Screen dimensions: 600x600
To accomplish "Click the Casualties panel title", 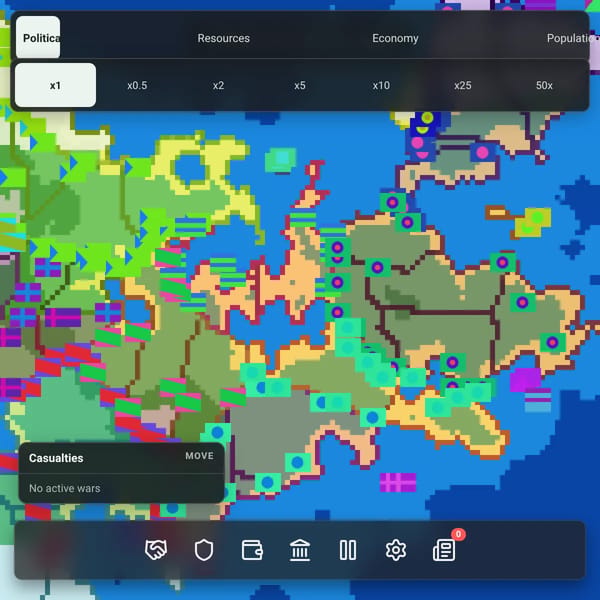I will [x=56, y=458].
